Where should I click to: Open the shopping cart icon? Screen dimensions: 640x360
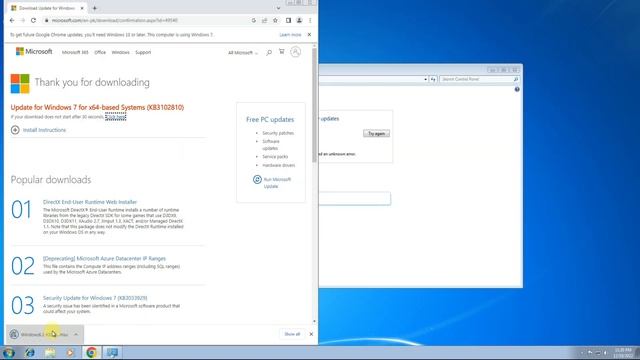tap(282, 52)
